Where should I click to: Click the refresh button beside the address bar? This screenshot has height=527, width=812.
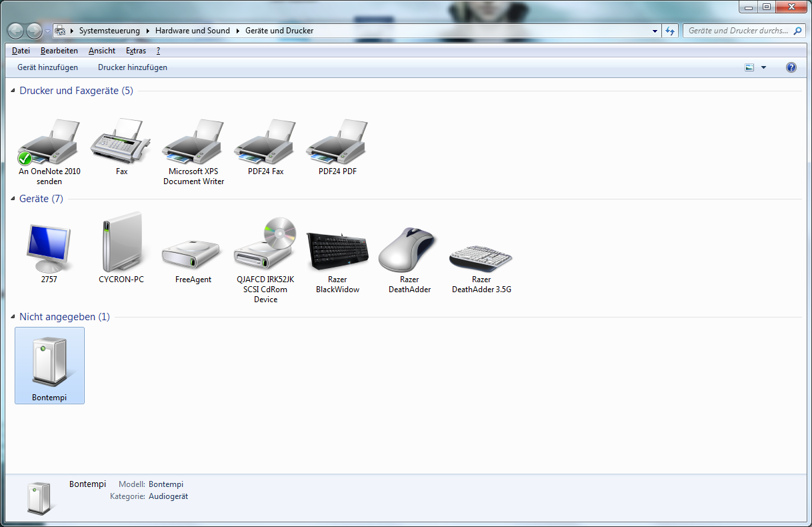(671, 31)
